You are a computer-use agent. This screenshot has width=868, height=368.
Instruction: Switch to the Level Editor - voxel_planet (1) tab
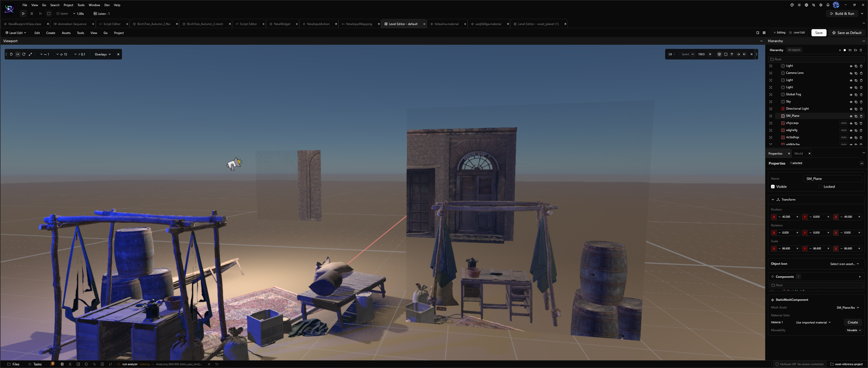coord(538,24)
